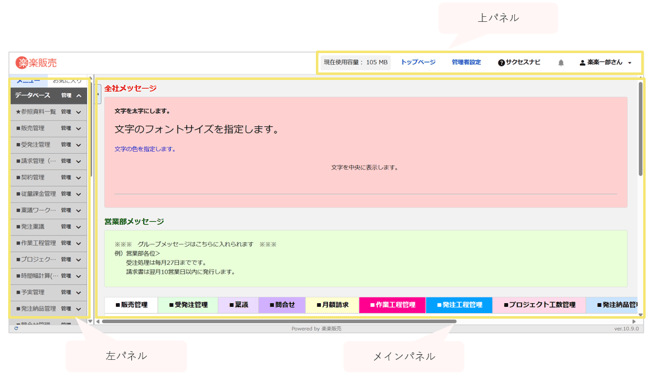Click 管理 beside sidebar ■受発注管理
This screenshot has width=650, height=378.
pyautogui.click(x=66, y=145)
